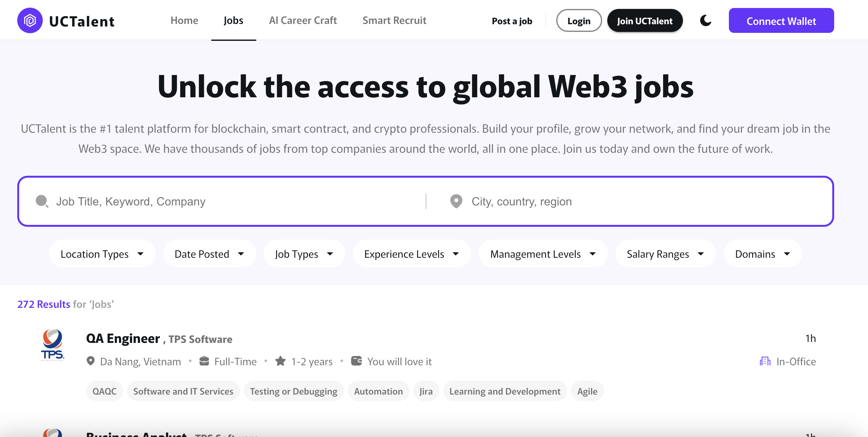The height and width of the screenshot is (437, 868).
Task: Open the Salary Ranges dropdown
Action: point(665,254)
